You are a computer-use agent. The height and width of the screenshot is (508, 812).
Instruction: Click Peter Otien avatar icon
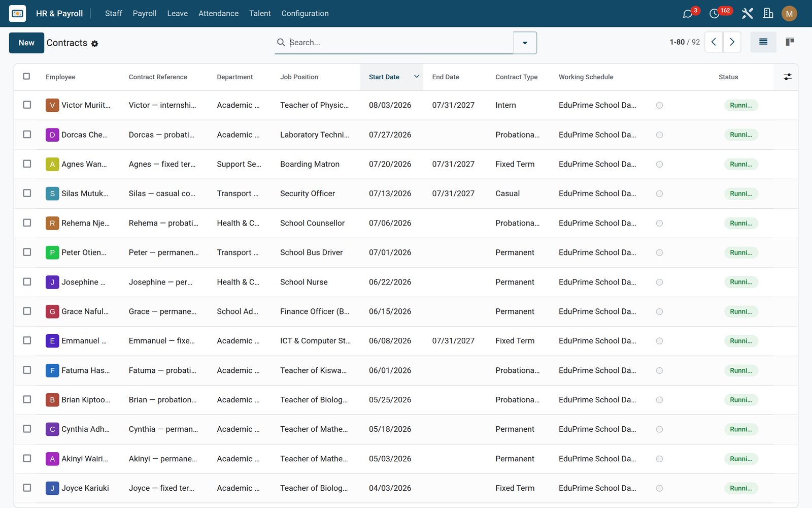[52, 252]
